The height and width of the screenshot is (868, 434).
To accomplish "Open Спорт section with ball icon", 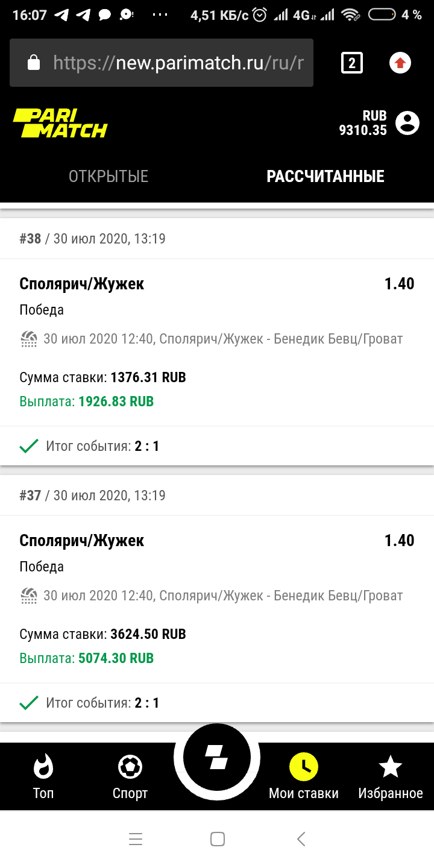I will (x=130, y=776).
